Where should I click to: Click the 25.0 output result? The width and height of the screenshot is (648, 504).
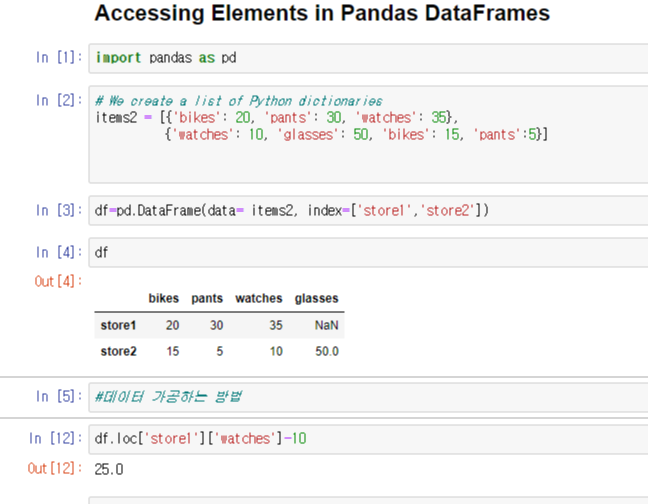click(x=109, y=470)
